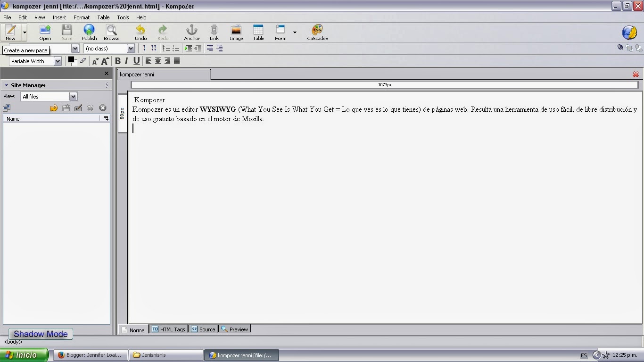Viewport: 644px width, 362px height.
Task: Click the black foreground color swatch
Action: pyautogui.click(x=71, y=60)
